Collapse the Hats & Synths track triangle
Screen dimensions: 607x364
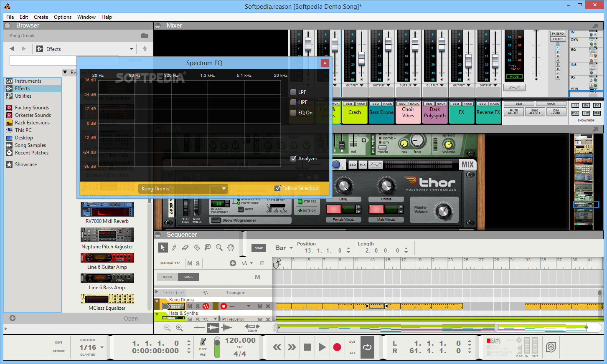pos(157,314)
